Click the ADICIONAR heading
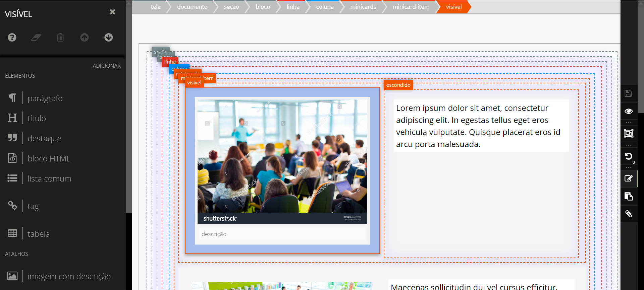The height and width of the screenshot is (290, 644). point(107,66)
